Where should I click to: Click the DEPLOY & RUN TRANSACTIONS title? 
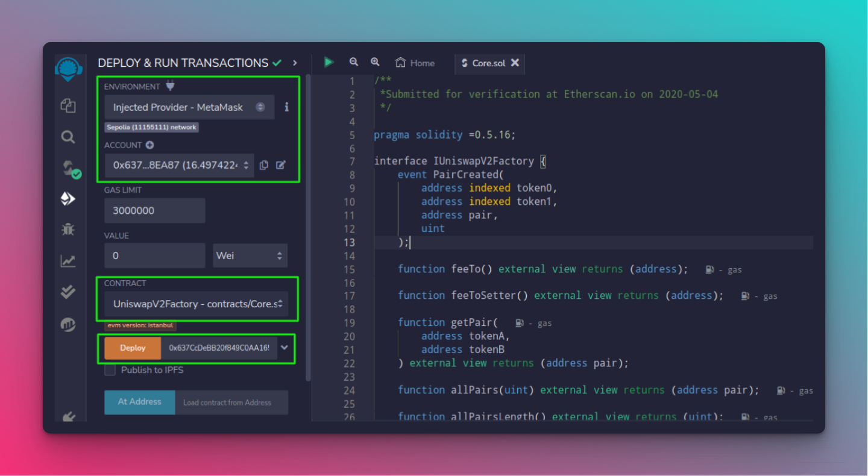coord(183,63)
